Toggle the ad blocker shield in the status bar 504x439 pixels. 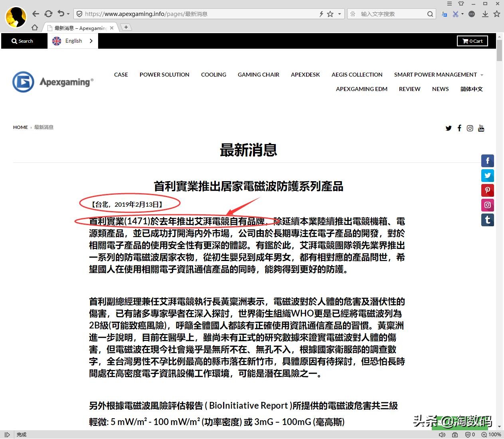468,435
